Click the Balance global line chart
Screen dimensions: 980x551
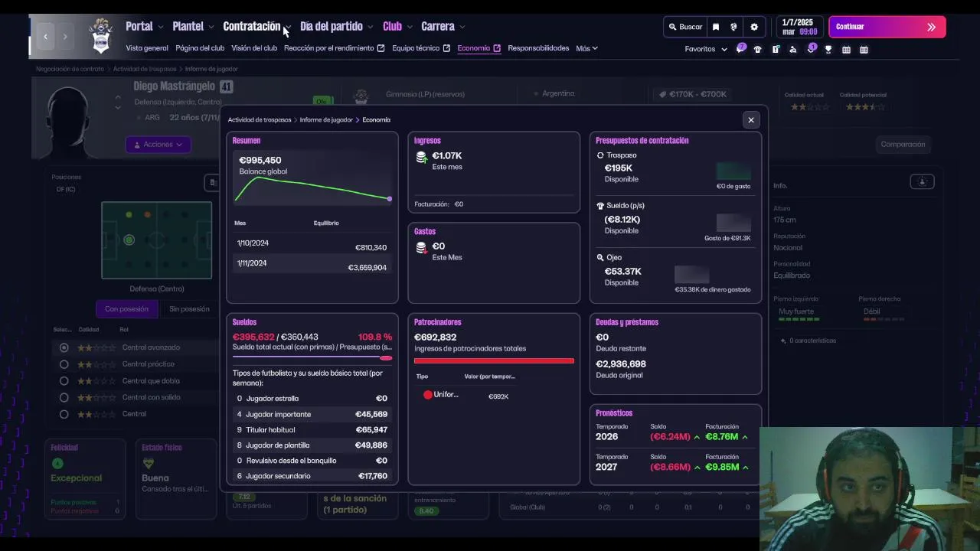pyautogui.click(x=313, y=190)
